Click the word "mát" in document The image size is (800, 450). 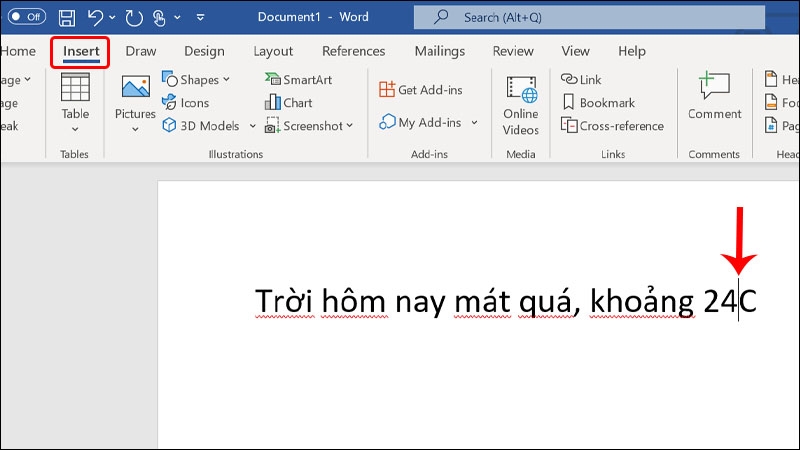(482, 301)
